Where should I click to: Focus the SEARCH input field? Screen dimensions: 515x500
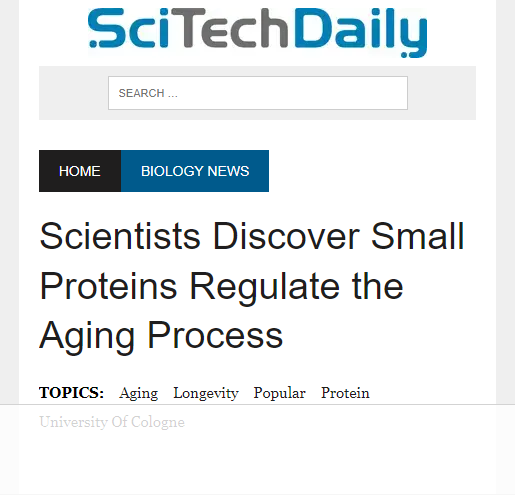[258, 93]
